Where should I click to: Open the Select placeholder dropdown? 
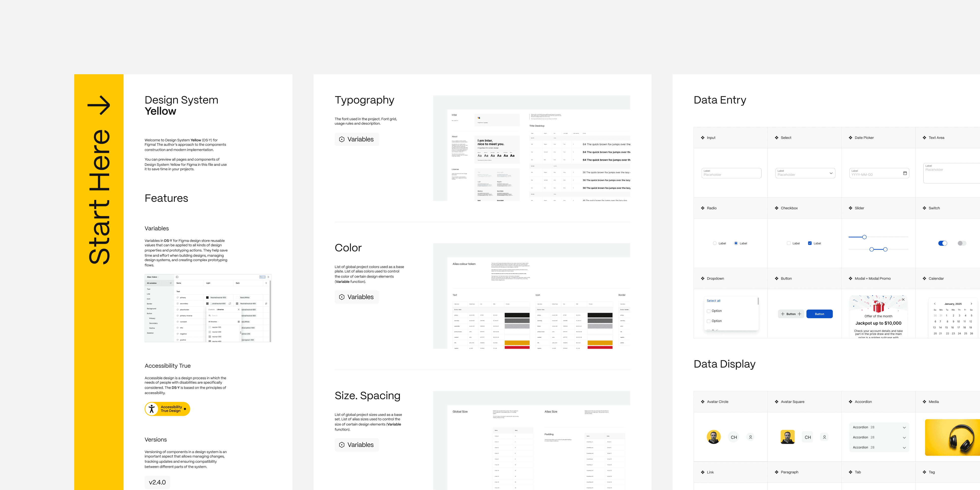[x=805, y=173]
